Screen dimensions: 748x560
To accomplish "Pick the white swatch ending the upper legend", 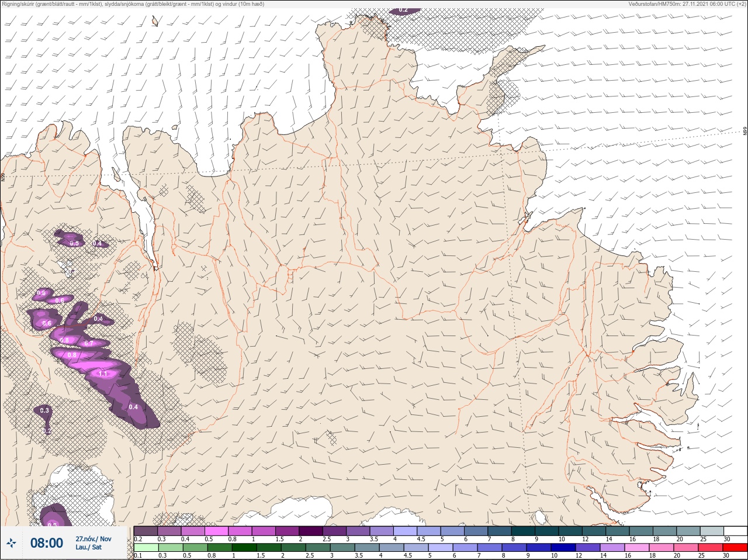I will pyautogui.click(x=735, y=531).
